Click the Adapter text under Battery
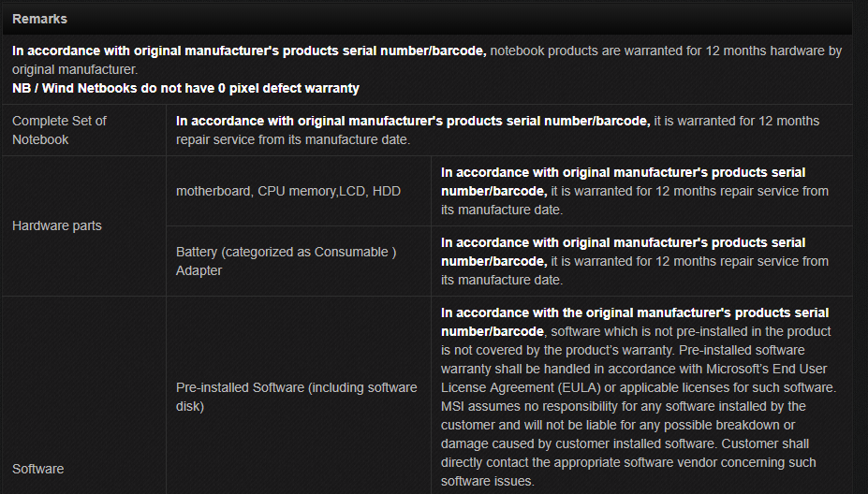 point(199,270)
